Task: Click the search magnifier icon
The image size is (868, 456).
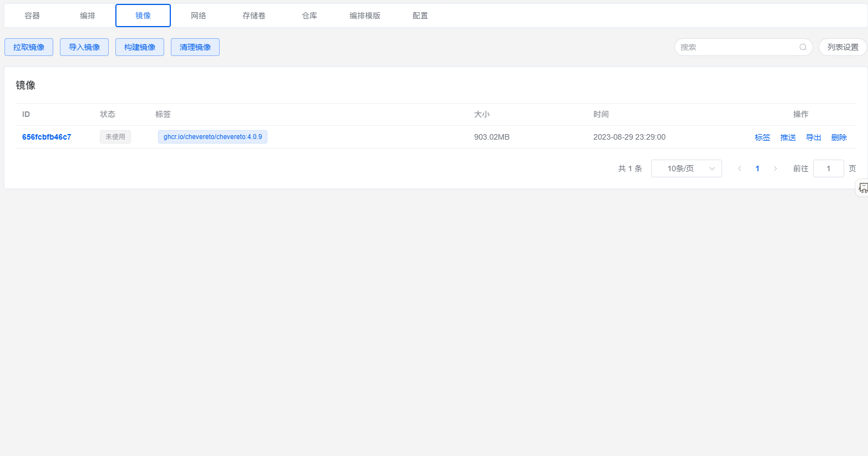Action: click(x=803, y=47)
